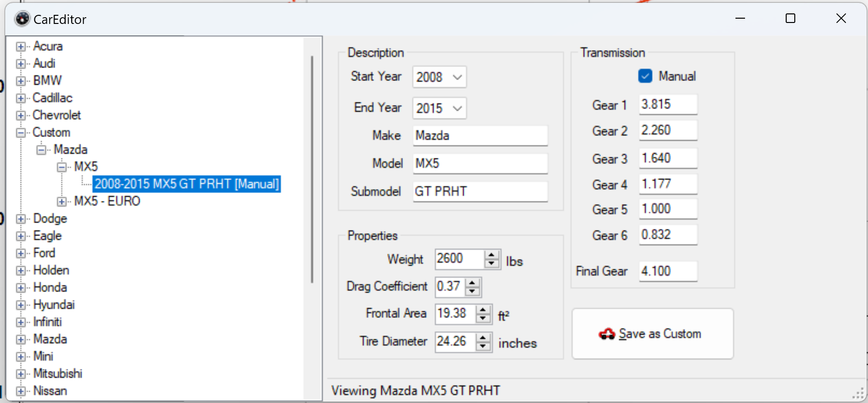Click into the Gear 5 ratio field
The height and width of the screenshot is (403, 868).
pos(668,209)
